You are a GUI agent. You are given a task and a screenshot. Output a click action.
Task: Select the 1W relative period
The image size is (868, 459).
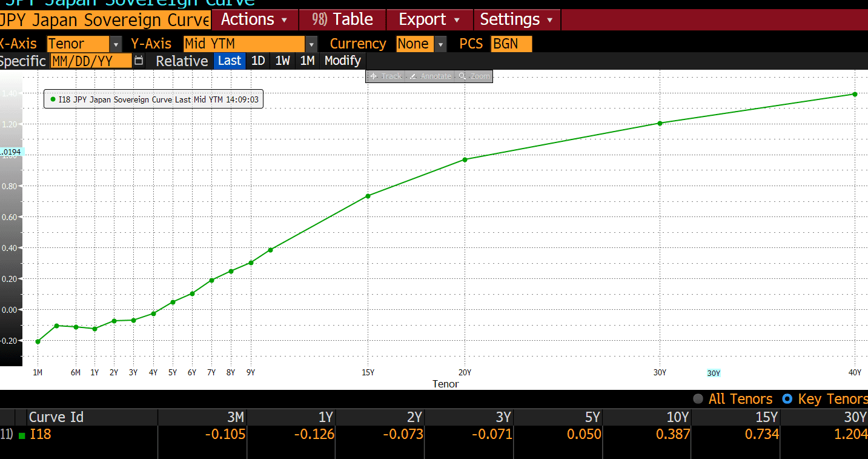[x=282, y=61]
